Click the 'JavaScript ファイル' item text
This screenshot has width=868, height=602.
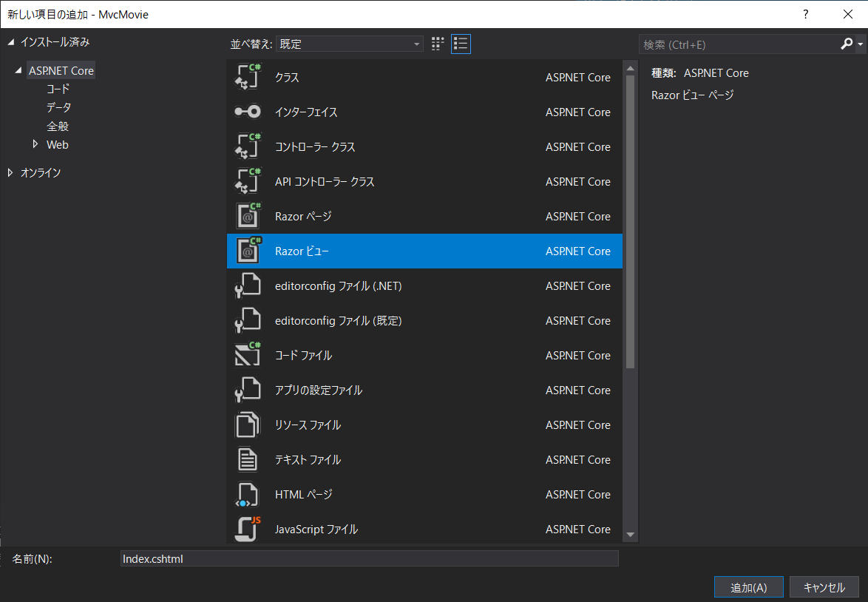[316, 529]
